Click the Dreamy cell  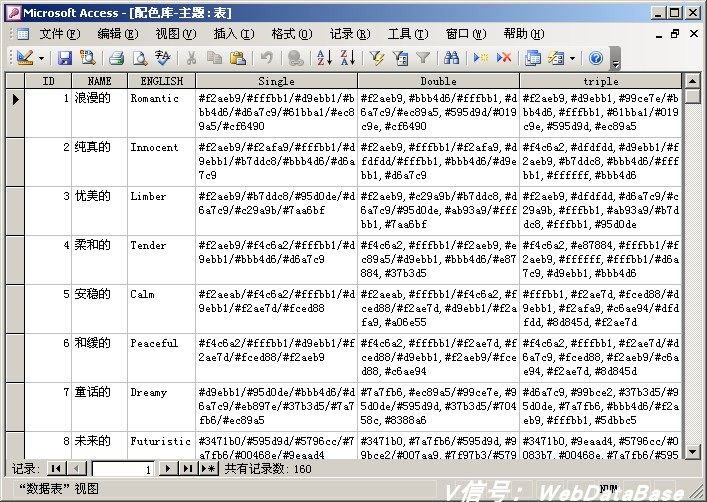[x=161, y=407]
